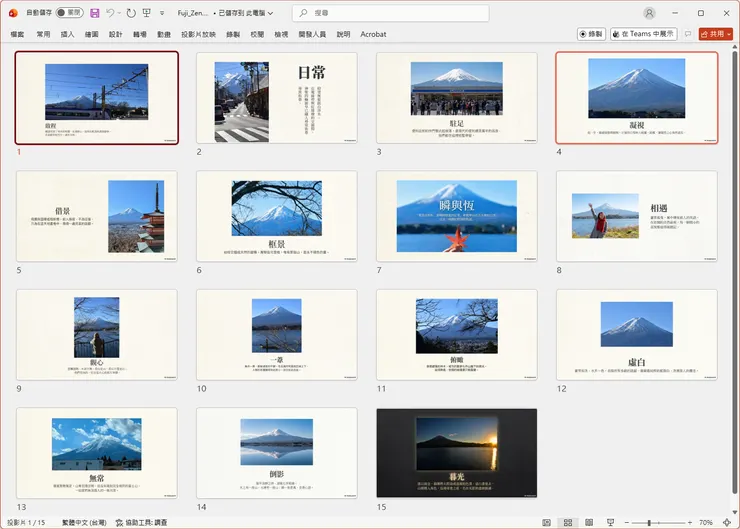Click the Save icon in title bar
The image size is (740, 529).
point(94,13)
